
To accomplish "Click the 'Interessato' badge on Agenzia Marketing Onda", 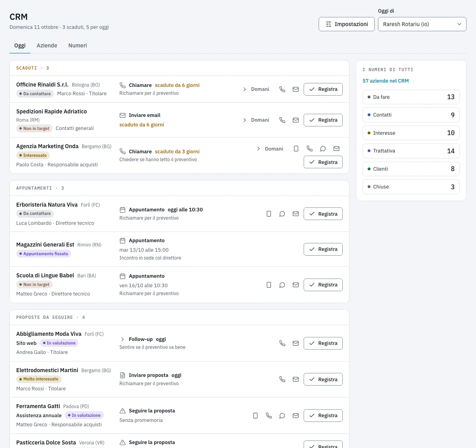I will 33,155.
